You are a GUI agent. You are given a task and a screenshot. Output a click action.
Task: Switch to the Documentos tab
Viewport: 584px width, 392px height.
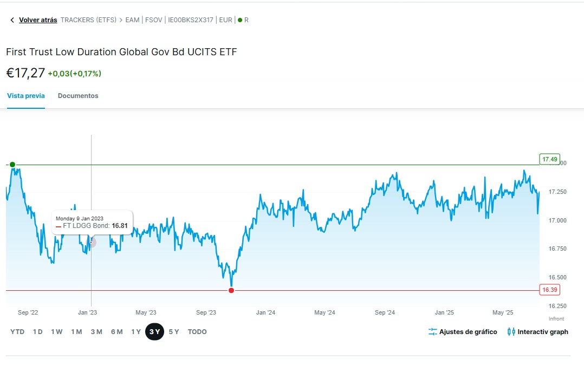[78, 95]
